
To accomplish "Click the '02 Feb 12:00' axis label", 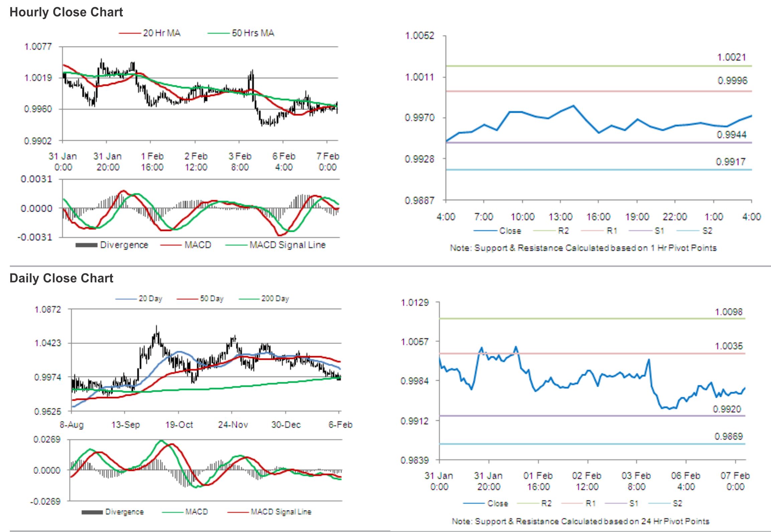I will coord(587,481).
